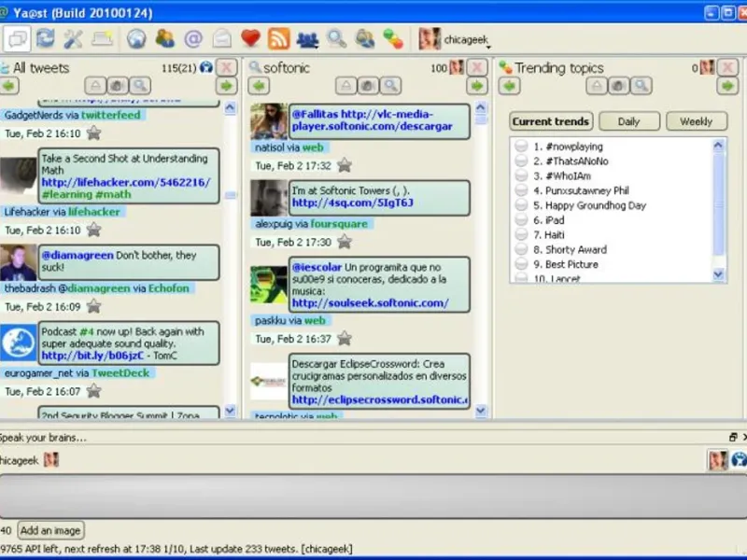
Task: Move Trending topics column right with green arrow
Action: click(728, 86)
